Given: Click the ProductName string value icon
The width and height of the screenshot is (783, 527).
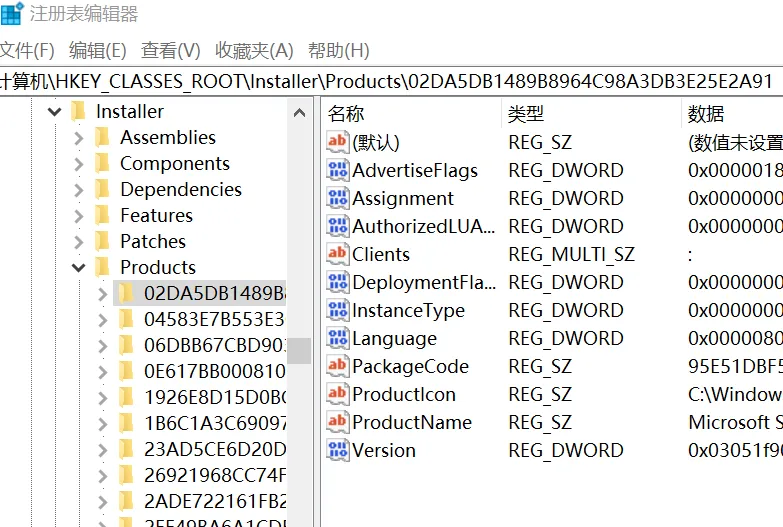Looking at the screenshot, I should point(338,422).
